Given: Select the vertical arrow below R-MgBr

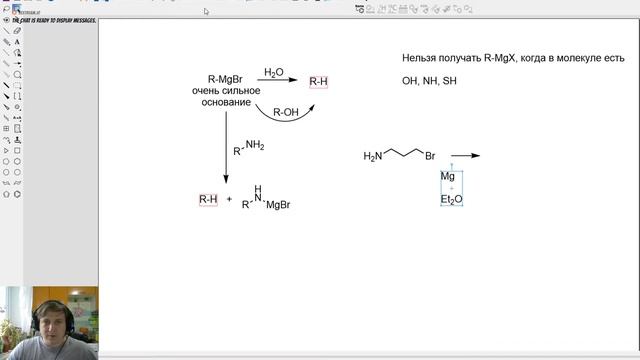Looking at the screenshot, I should (226, 147).
